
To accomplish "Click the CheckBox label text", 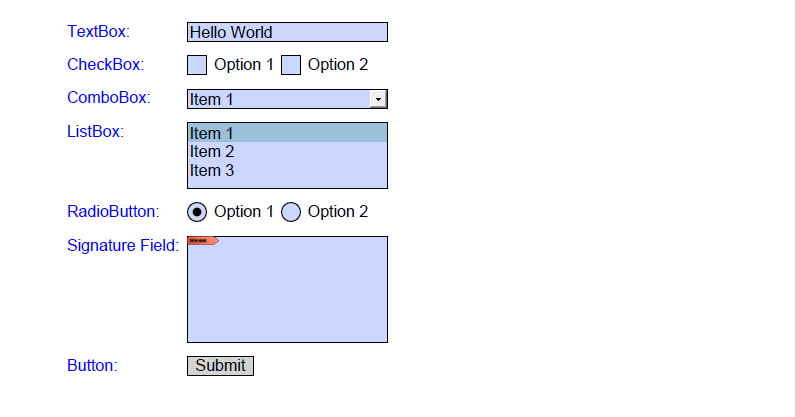I will pos(106,65).
